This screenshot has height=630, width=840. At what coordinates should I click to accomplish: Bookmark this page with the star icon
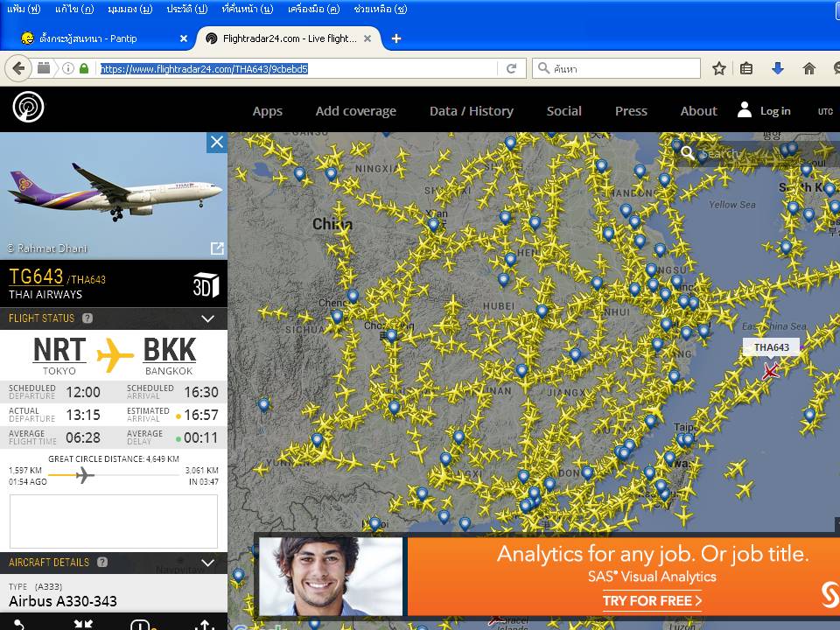pyautogui.click(x=719, y=68)
